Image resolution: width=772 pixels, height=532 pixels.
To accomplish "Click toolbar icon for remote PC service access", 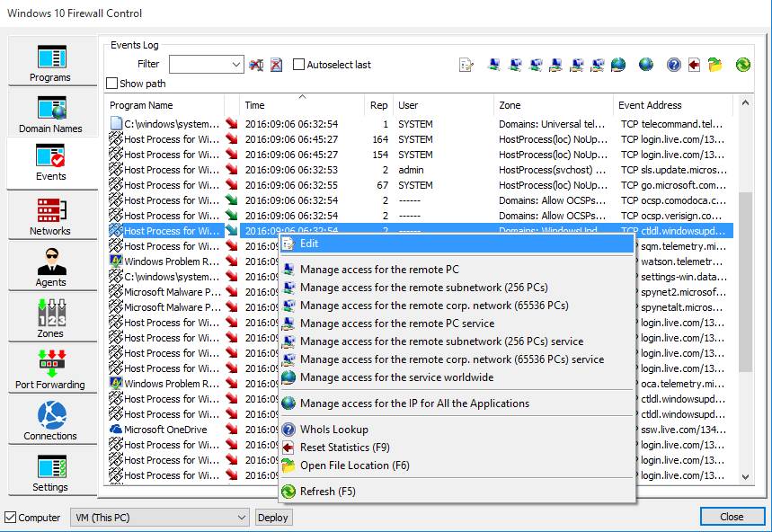I will pos(556,65).
